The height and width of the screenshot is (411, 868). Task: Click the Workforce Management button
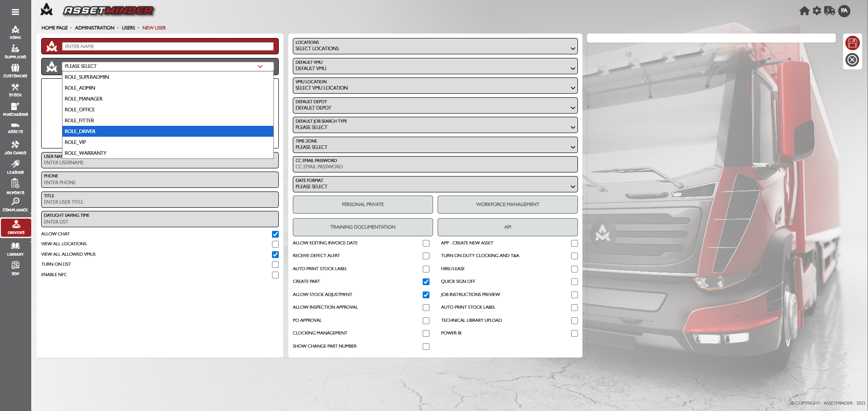pyautogui.click(x=507, y=205)
